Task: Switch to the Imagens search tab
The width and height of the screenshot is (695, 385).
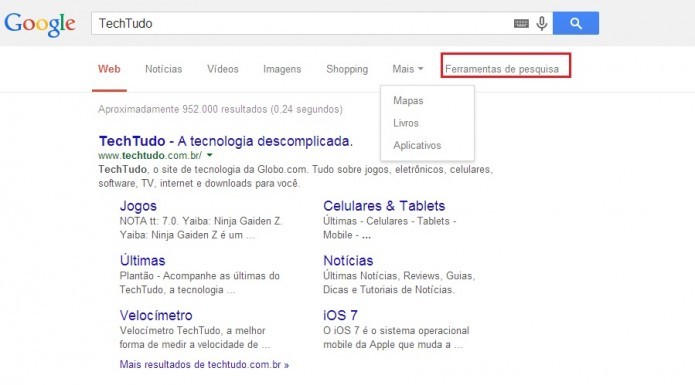Action: [282, 69]
